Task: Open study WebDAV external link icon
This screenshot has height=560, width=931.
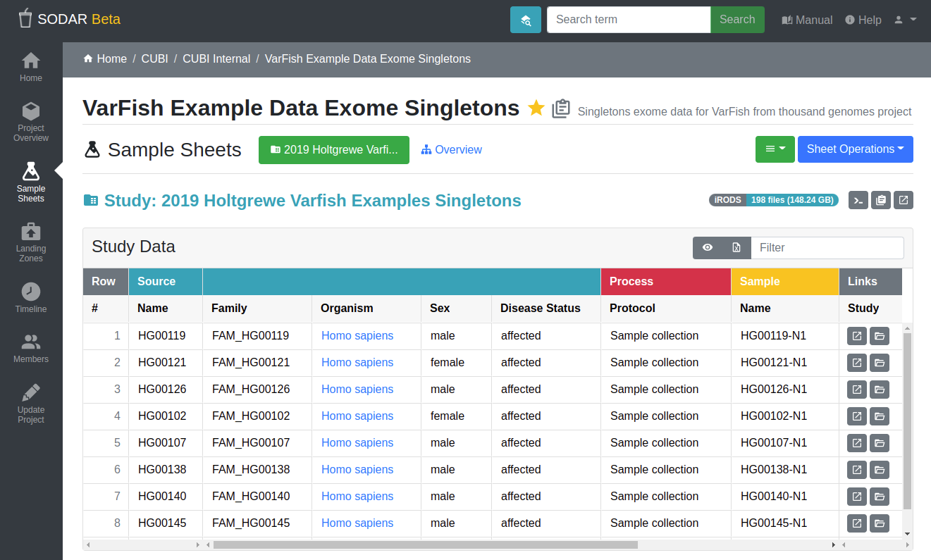Action: [904, 200]
